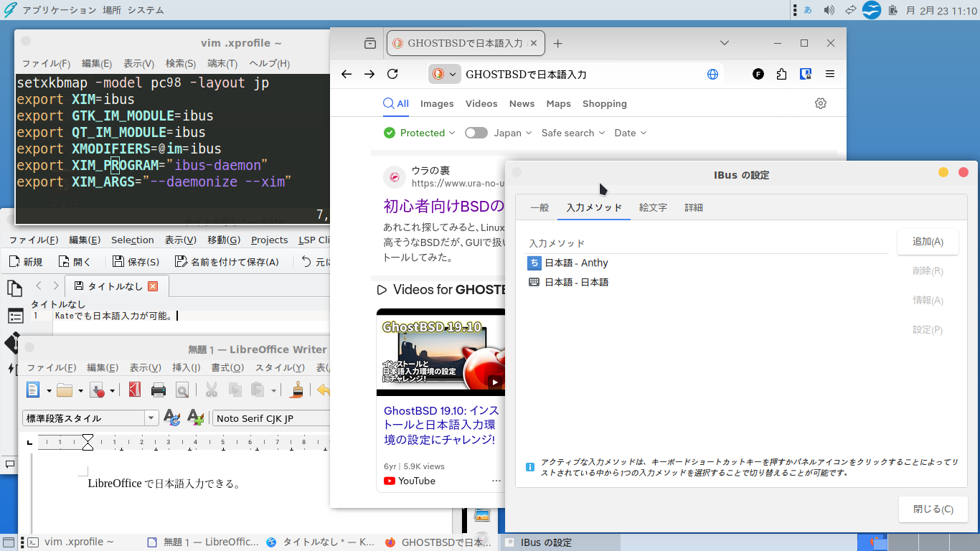Click the volume speaker icon in system tray
This screenshot has width=980, height=551.
tap(829, 10)
